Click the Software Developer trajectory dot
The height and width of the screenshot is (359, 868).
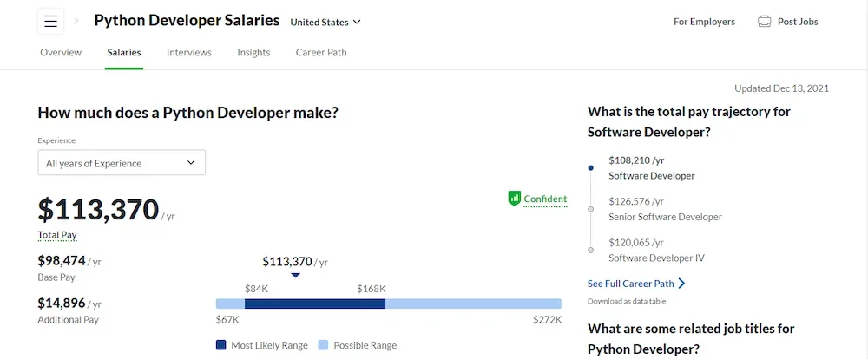click(x=591, y=167)
